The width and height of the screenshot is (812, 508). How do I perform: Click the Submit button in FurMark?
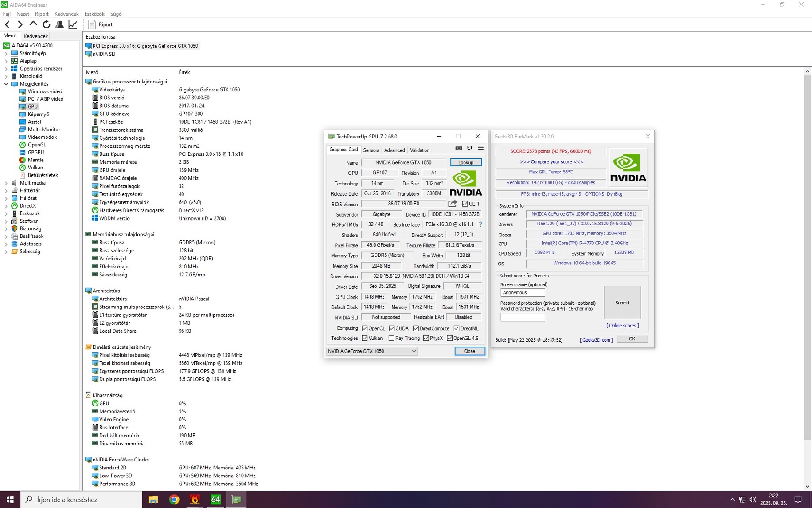coord(622,303)
